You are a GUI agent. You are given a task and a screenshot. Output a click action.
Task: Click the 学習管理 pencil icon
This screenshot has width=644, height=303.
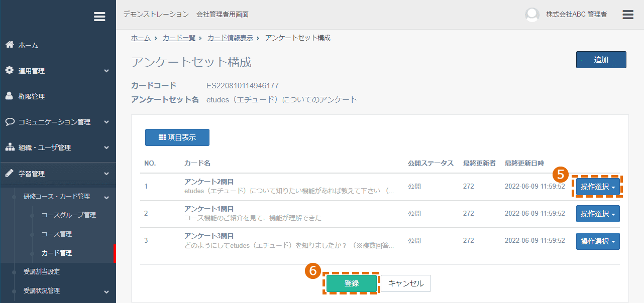point(10,173)
